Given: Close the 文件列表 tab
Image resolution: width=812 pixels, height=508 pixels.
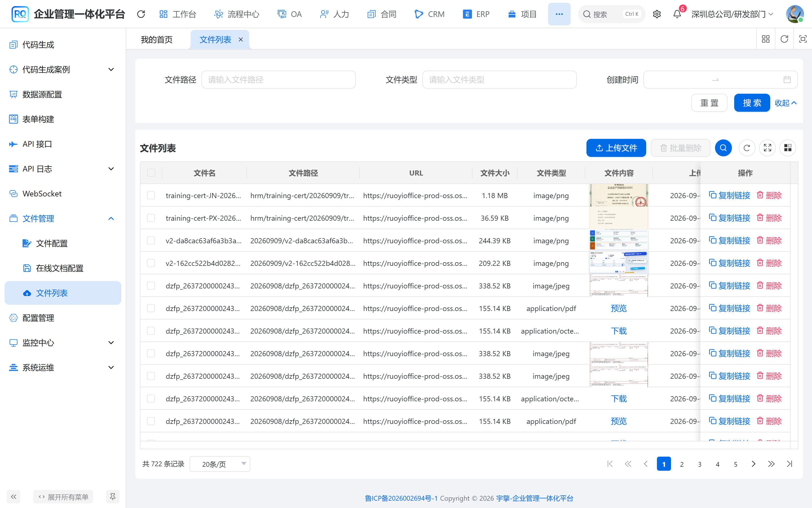Looking at the screenshot, I should point(240,40).
